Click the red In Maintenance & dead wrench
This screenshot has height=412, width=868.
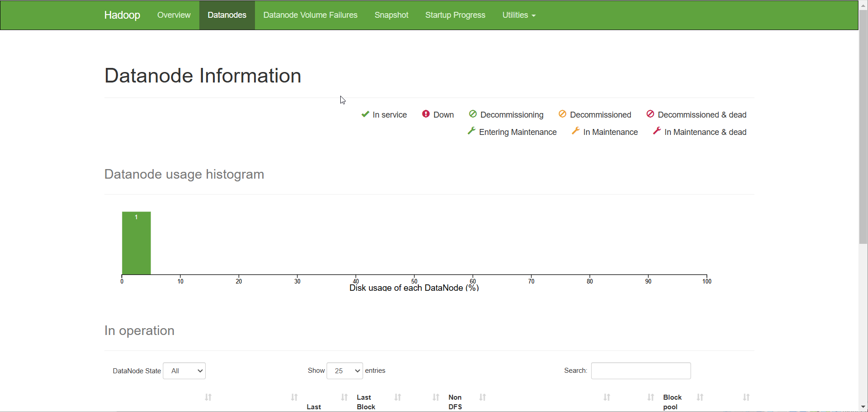pos(657,131)
